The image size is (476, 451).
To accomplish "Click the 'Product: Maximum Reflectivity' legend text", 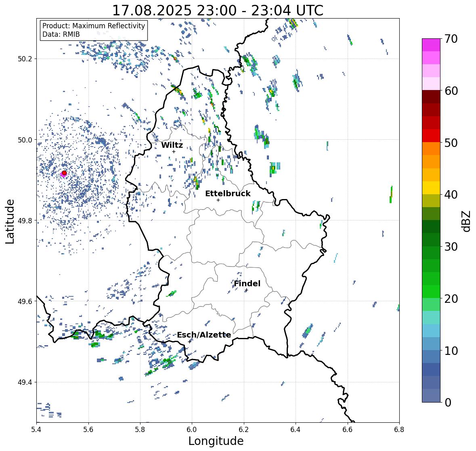I will (94, 26).
